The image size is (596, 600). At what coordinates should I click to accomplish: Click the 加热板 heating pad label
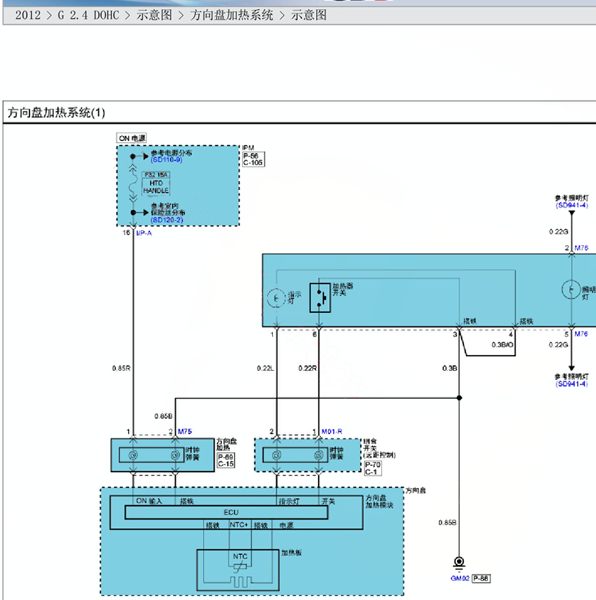[291, 553]
